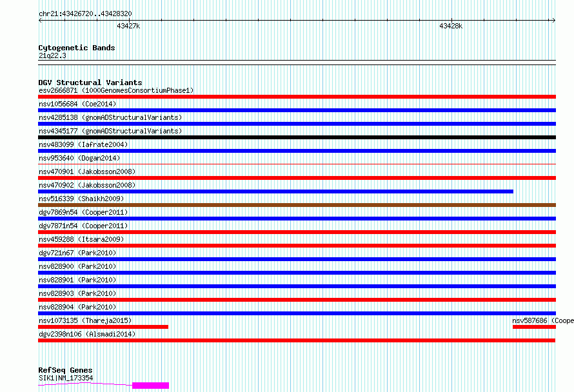
Task: Click the magenta SIK1 exon block
Action: 150,386
